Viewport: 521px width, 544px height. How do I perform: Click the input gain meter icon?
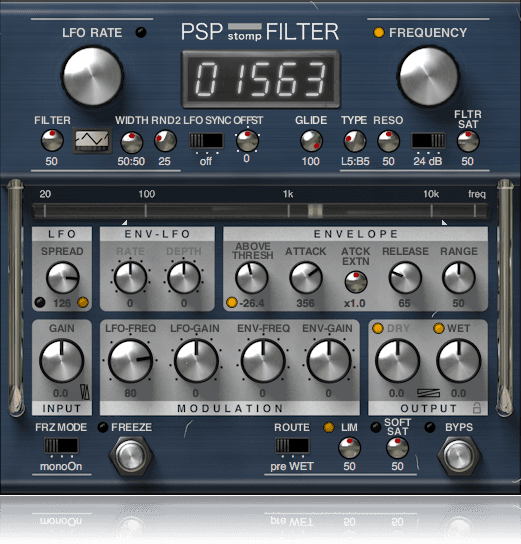click(x=85, y=392)
